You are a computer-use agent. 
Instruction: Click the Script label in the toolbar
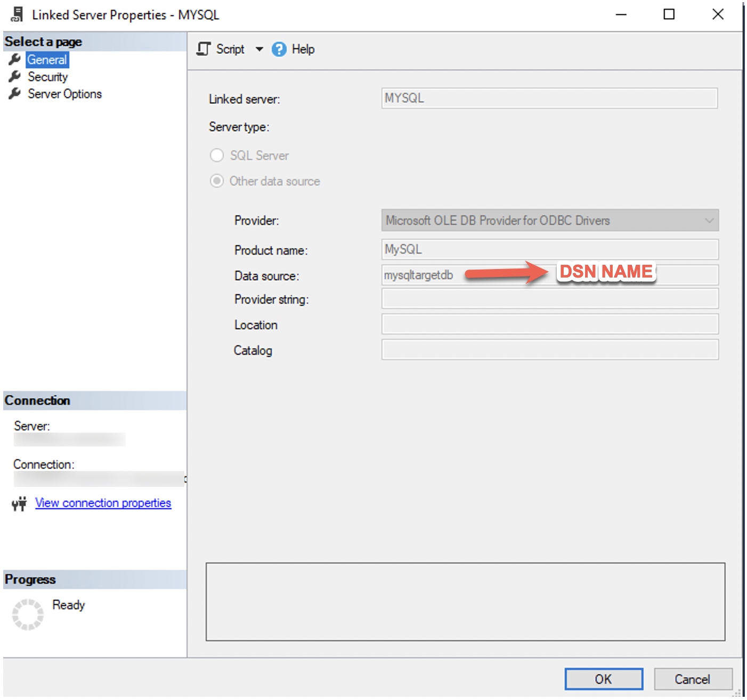(230, 49)
